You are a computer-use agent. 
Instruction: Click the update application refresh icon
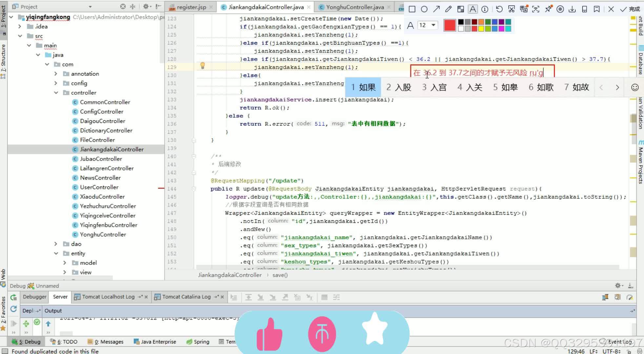click(x=13, y=309)
